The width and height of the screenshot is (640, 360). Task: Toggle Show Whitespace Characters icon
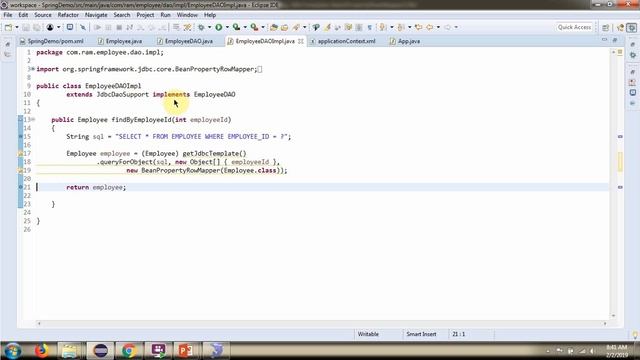coord(369,27)
